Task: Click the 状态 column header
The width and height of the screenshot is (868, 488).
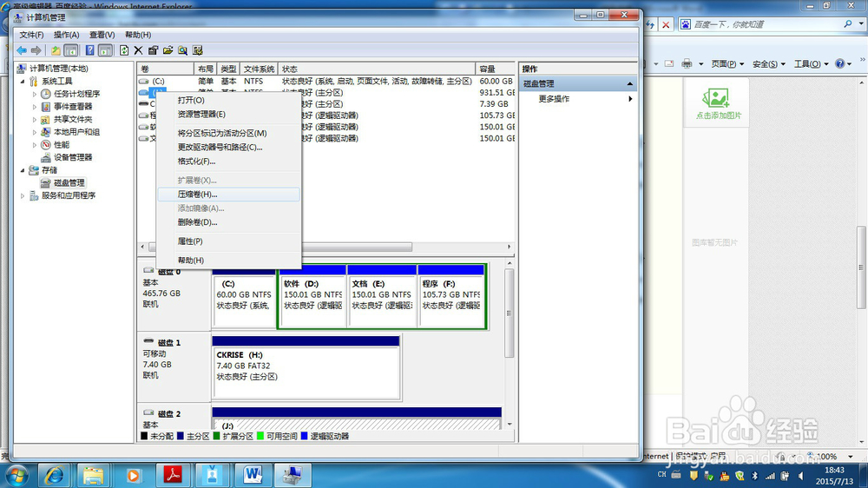Action: pyautogui.click(x=377, y=69)
